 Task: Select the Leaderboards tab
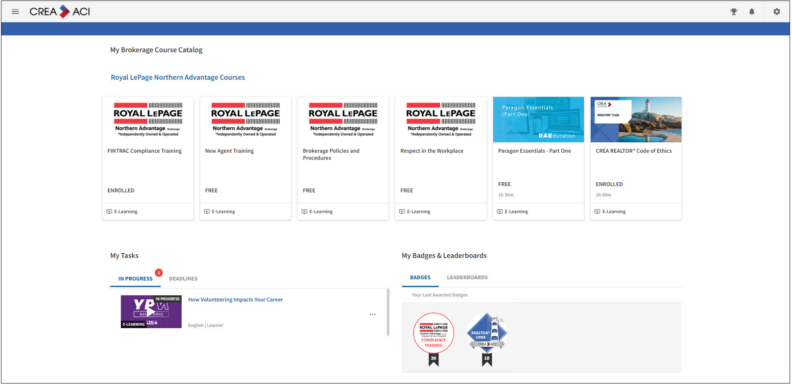click(x=467, y=278)
